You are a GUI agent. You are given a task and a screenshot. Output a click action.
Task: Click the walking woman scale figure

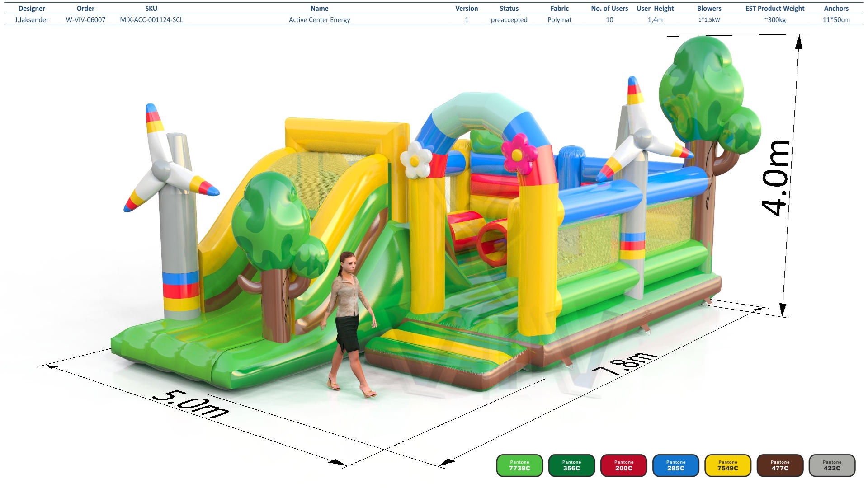[x=349, y=324]
